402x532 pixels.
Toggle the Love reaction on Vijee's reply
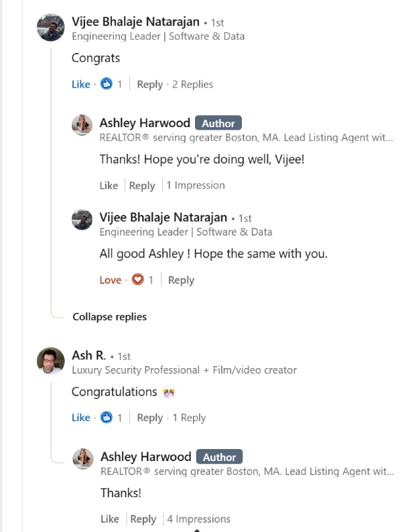pos(111,280)
